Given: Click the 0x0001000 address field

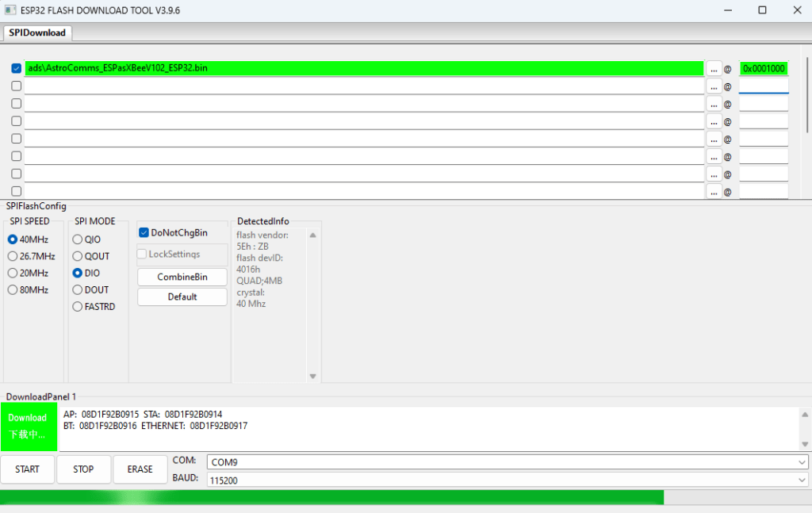Looking at the screenshot, I should pos(764,68).
